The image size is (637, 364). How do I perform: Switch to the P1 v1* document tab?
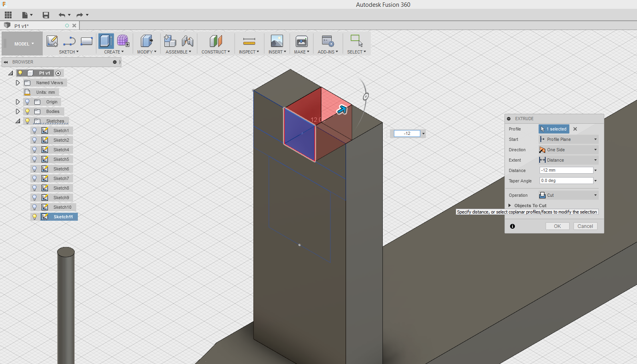coord(22,26)
